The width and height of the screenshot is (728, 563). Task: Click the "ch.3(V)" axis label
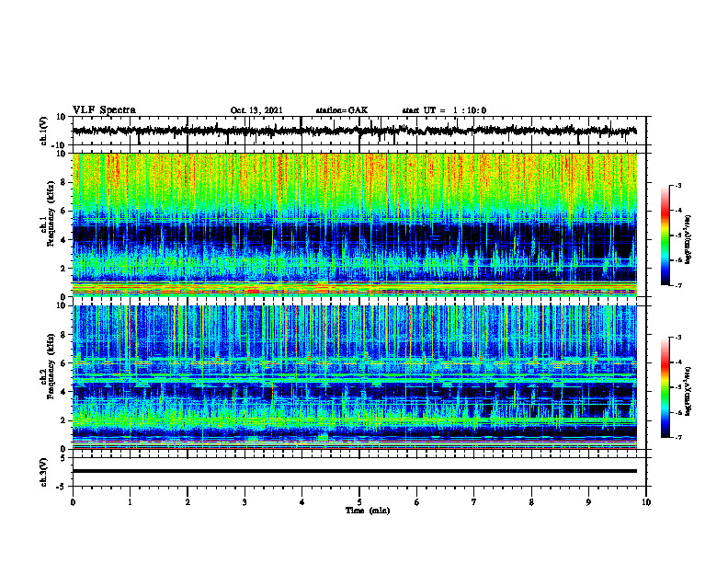pyautogui.click(x=44, y=472)
